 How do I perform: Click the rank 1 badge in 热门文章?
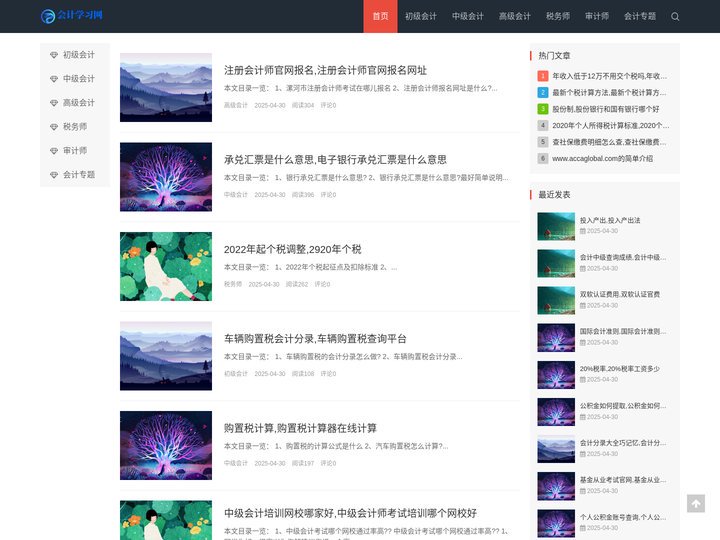[x=543, y=76]
